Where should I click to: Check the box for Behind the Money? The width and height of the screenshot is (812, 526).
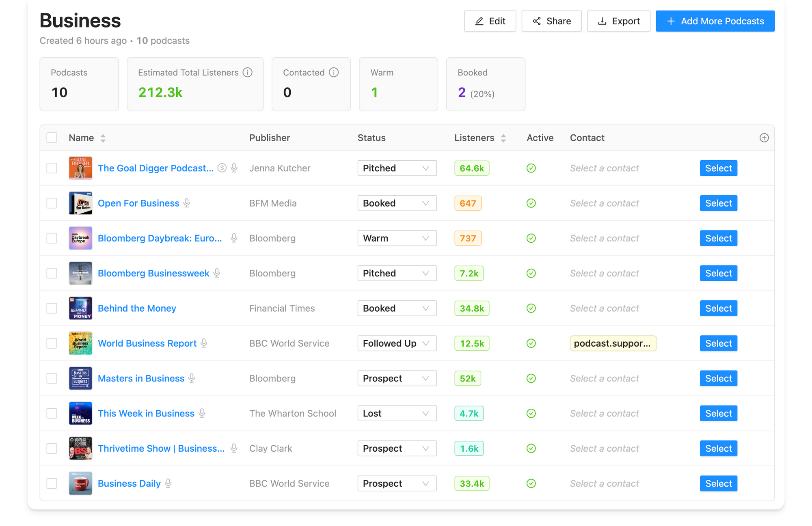(x=52, y=308)
